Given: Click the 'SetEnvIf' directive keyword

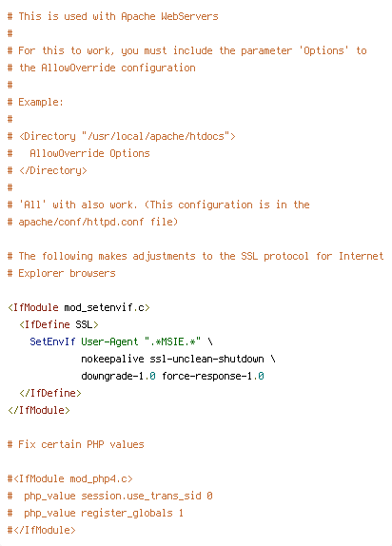Looking at the screenshot, I should (x=52, y=341).
